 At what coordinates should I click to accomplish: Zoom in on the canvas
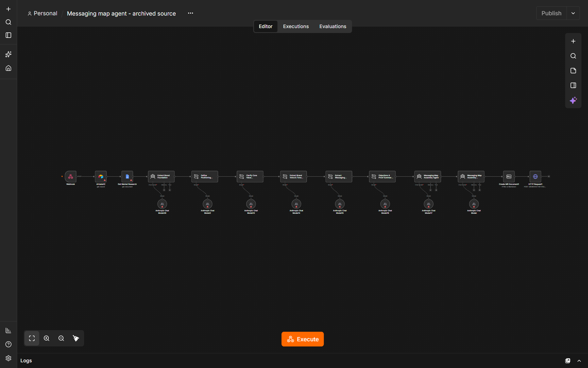pyautogui.click(x=47, y=338)
